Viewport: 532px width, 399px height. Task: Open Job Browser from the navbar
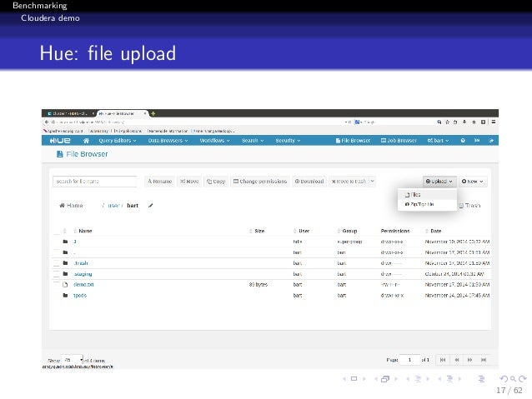[399, 140]
